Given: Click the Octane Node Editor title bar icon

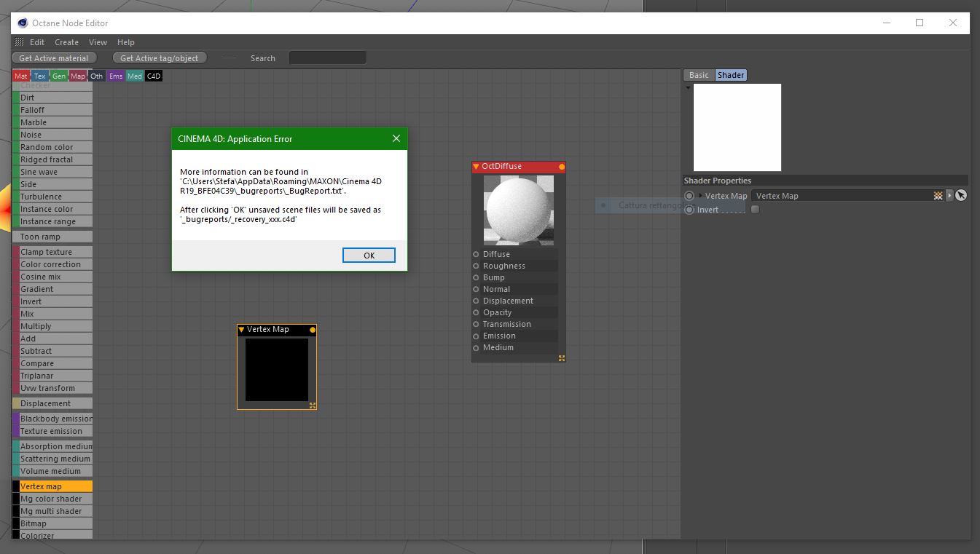Looking at the screenshot, I should click(23, 23).
